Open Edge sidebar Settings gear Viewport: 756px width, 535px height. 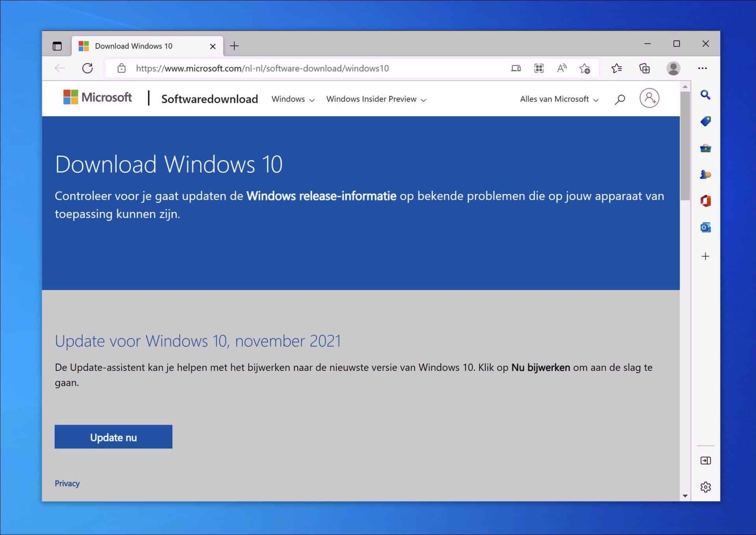[706, 487]
